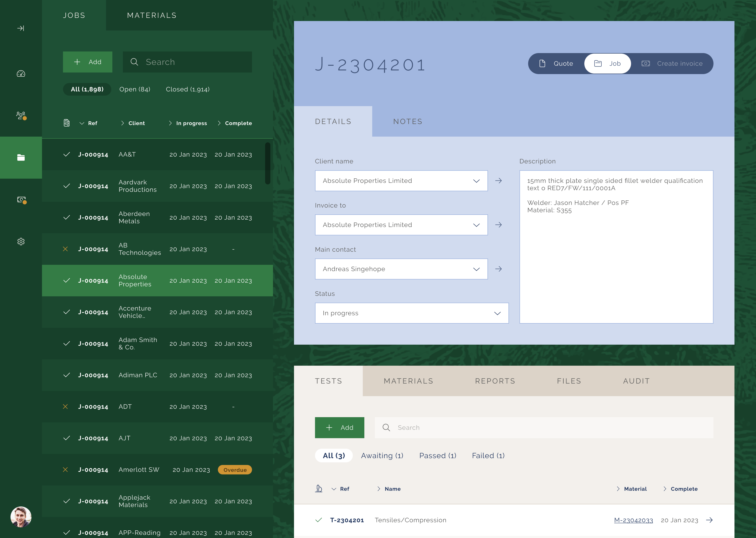Open the settings gear icon
This screenshot has width=756, height=538.
(x=21, y=241)
